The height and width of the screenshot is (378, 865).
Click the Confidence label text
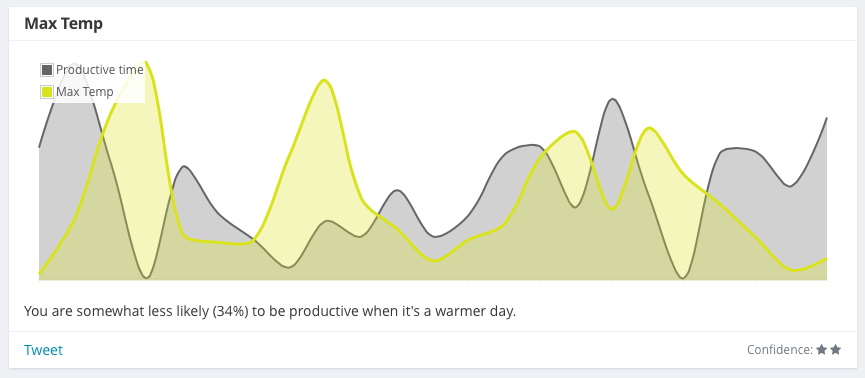(780, 349)
